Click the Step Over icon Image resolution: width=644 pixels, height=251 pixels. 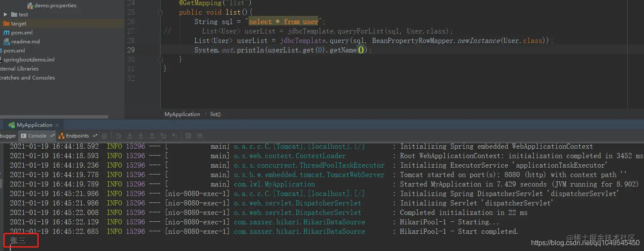(x=118, y=136)
